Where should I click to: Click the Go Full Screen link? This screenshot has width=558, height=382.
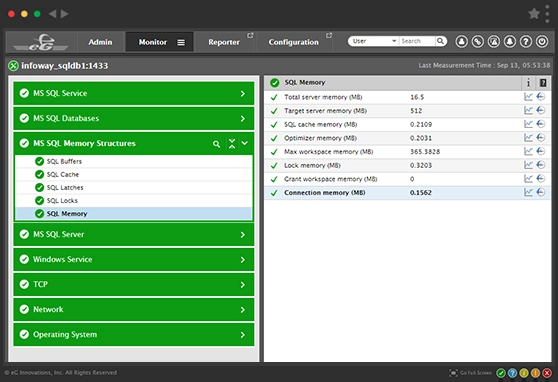click(476, 373)
